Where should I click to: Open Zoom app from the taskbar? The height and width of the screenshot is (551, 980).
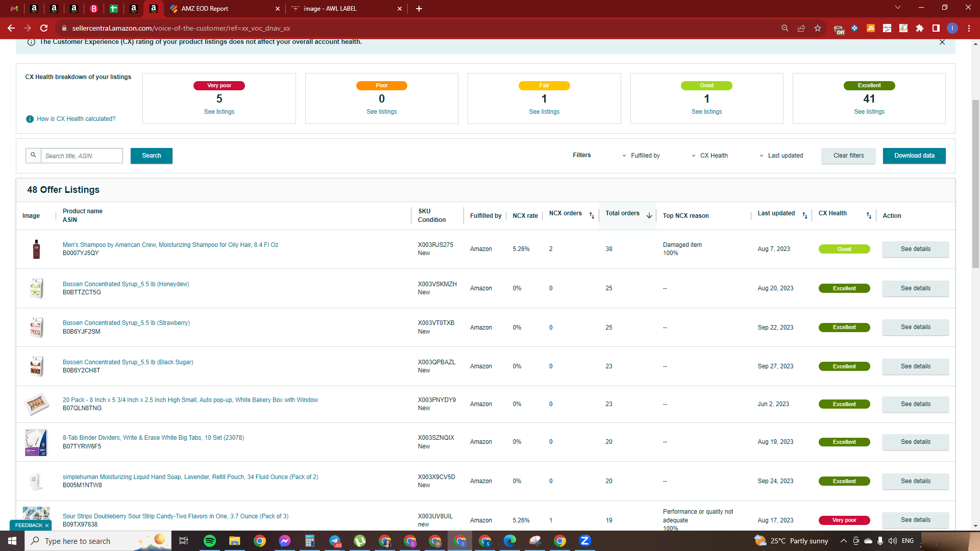click(585, 541)
